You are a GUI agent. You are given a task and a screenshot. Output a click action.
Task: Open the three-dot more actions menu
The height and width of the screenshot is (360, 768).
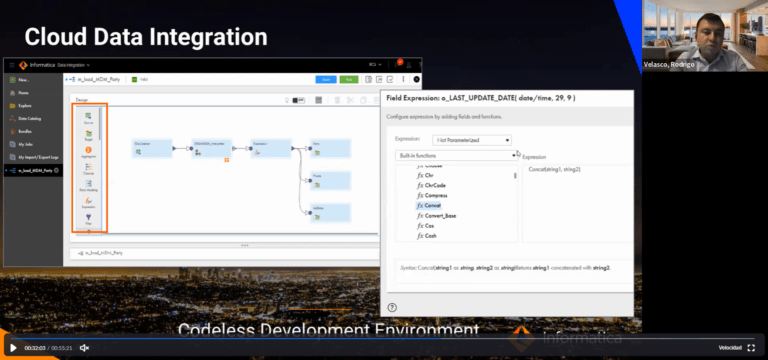click(x=403, y=79)
